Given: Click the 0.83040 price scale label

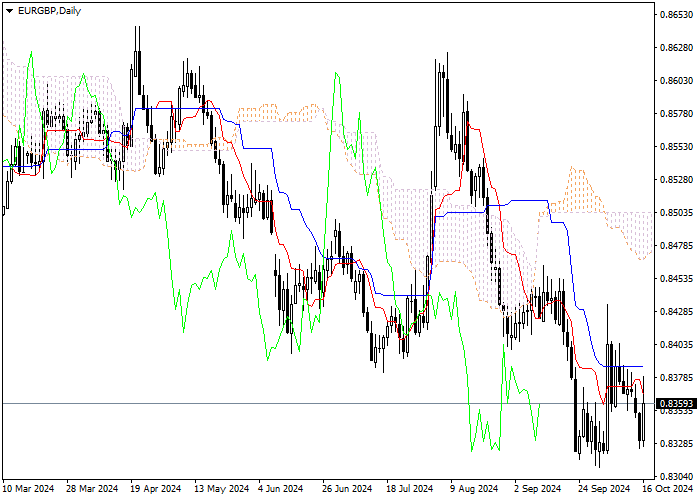Looking at the screenshot, I should click(677, 477).
